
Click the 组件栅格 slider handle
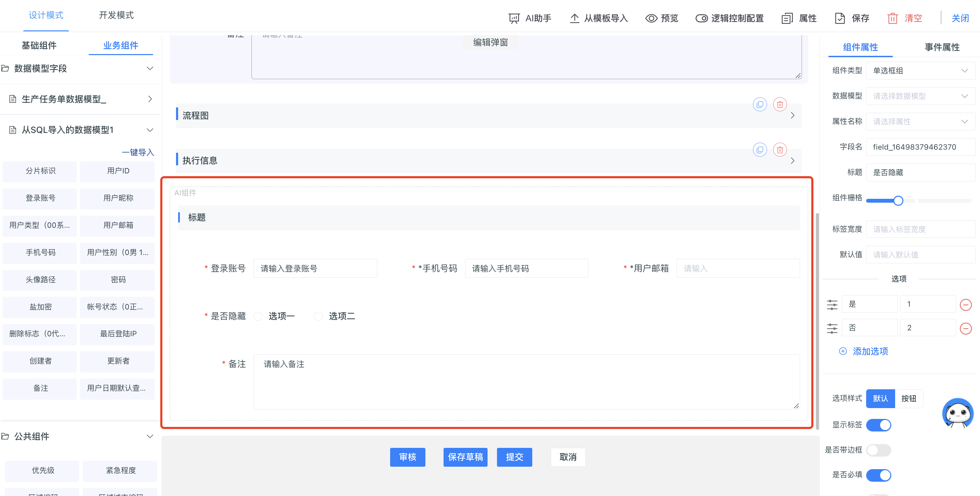tap(898, 200)
